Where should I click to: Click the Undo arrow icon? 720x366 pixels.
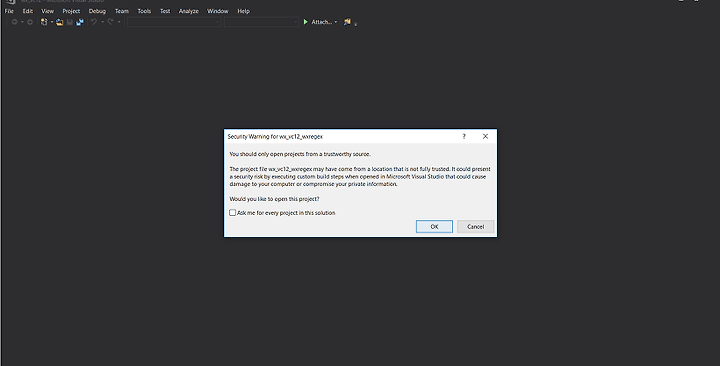click(94, 22)
